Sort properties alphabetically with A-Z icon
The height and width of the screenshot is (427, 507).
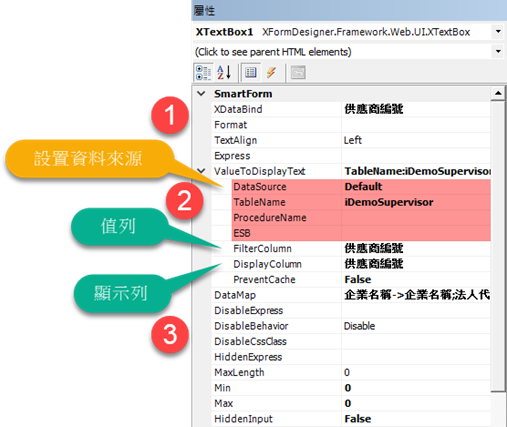click(x=224, y=72)
